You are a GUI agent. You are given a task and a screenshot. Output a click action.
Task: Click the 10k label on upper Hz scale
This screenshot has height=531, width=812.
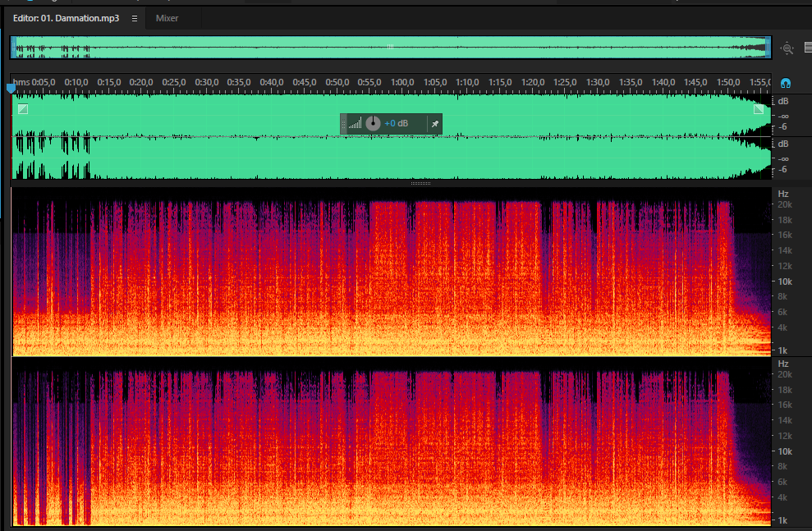pos(785,282)
